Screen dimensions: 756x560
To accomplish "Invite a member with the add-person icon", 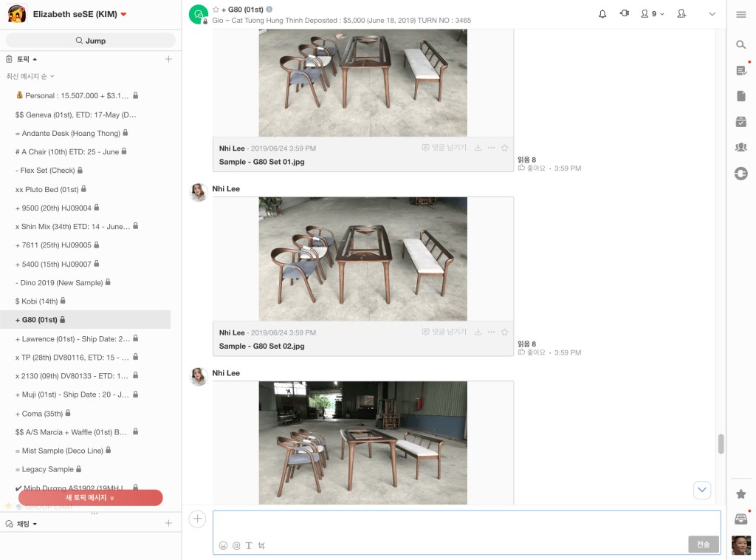I will point(681,13).
